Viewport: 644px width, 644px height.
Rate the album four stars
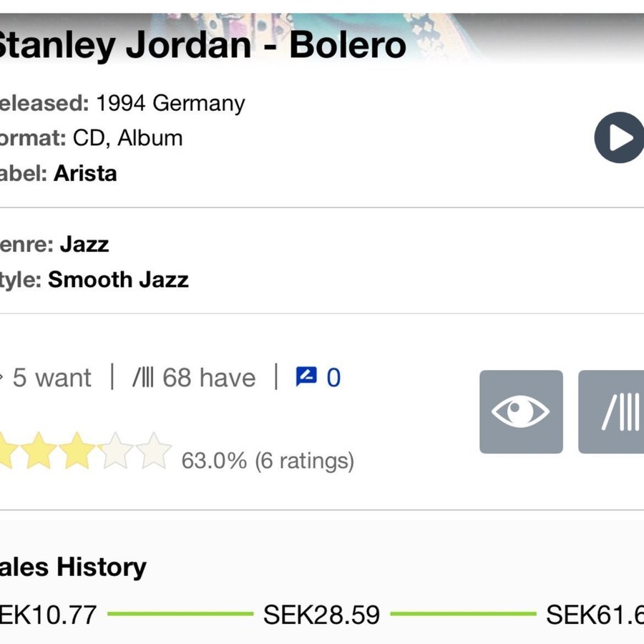(116, 452)
